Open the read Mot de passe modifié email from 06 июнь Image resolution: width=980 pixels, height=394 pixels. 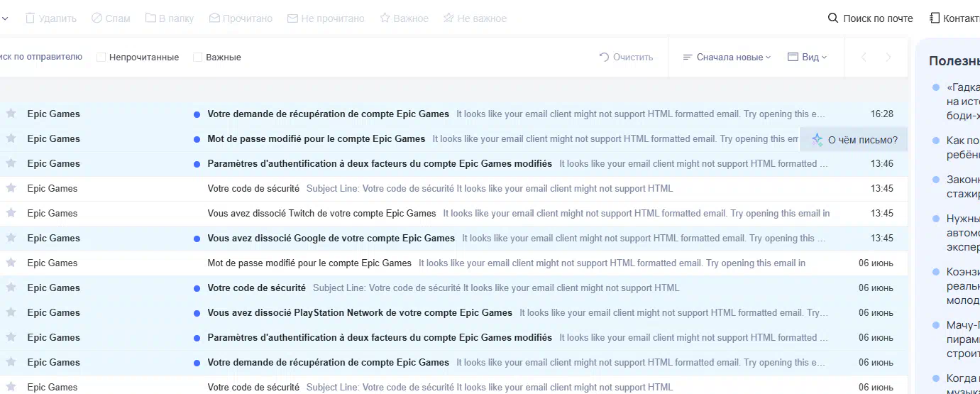click(453, 263)
